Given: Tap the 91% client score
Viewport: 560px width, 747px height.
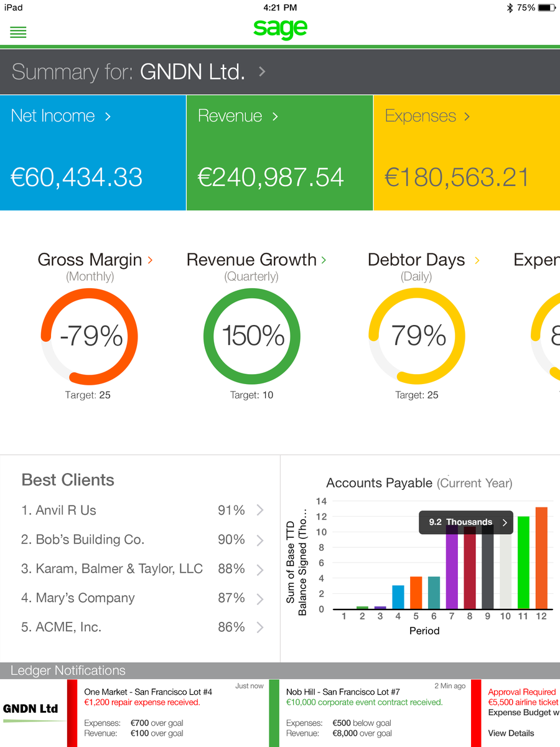Looking at the screenshot, I should [231, 510].
